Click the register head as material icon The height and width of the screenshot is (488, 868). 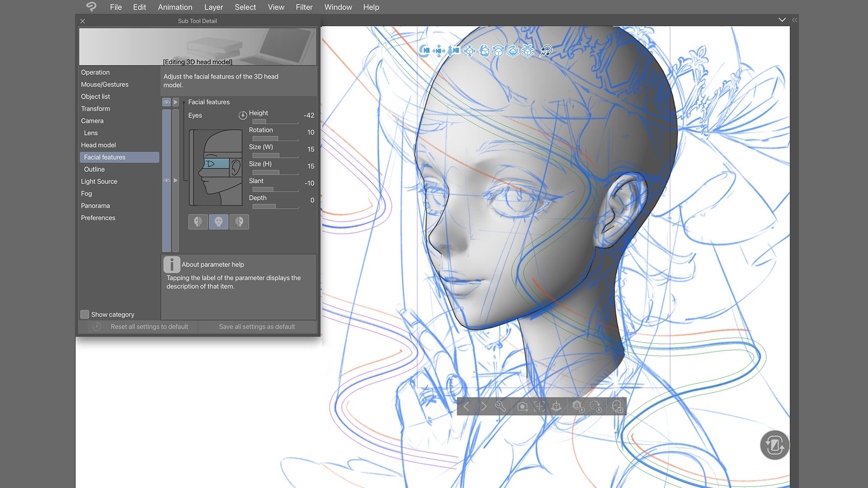618,406
